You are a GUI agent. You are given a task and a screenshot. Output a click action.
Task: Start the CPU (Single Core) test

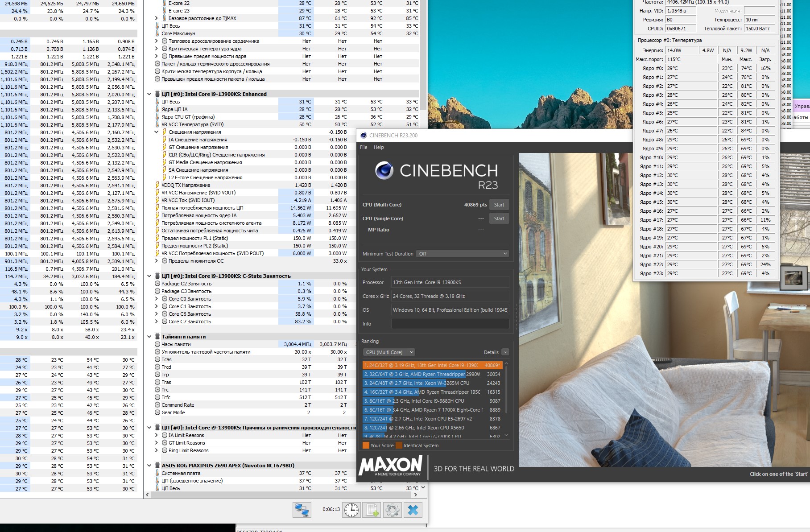pyautogui.click(x=499, y=219)
